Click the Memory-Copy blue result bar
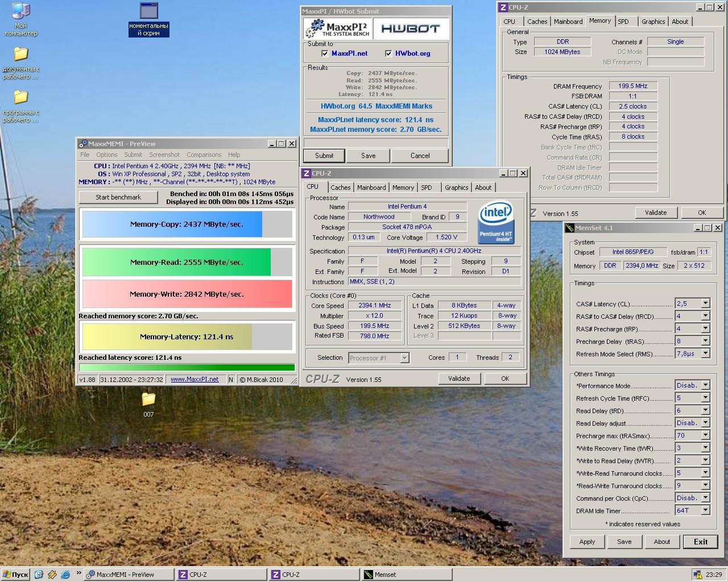 click(x=187, y=224)
